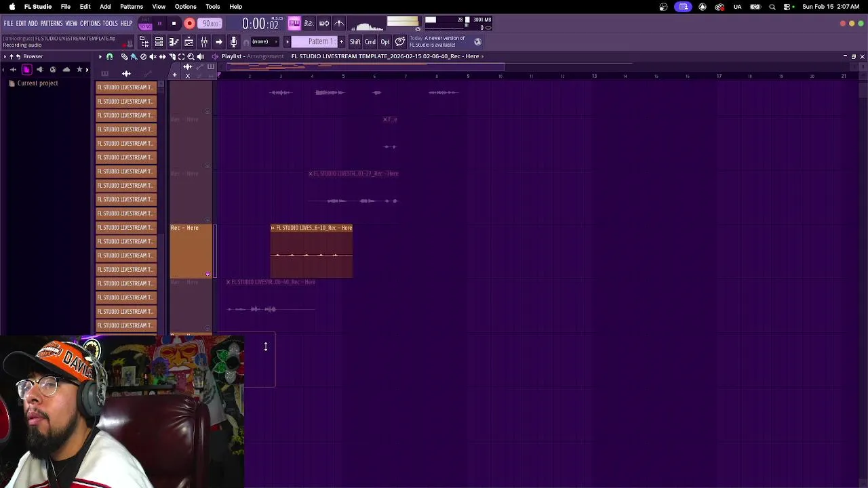Select the highlighted Rec - Here track header
This screenshot has height=488, width=868.
coord(191,251)
